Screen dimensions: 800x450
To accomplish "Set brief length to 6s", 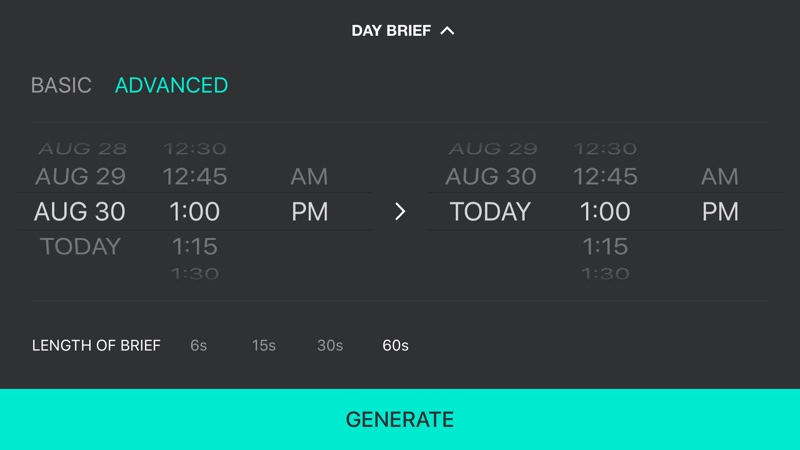I will [198, 346].
